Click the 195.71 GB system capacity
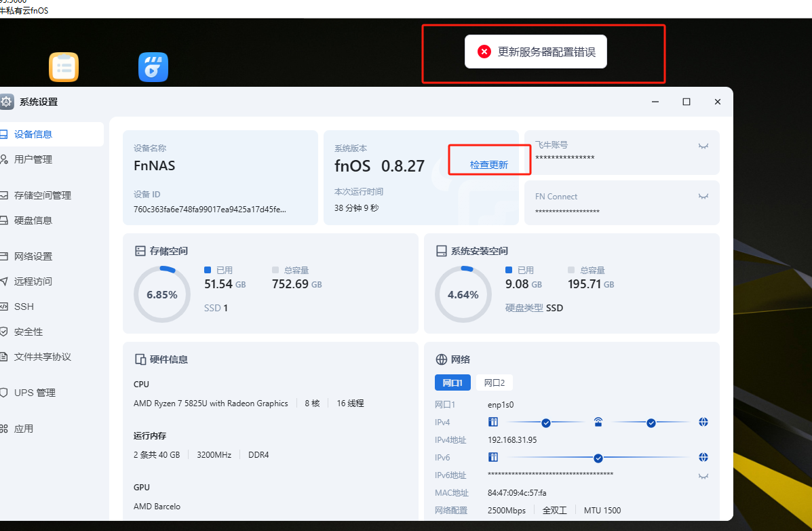This screenshot has width=812, height=531. pos(591,284)
